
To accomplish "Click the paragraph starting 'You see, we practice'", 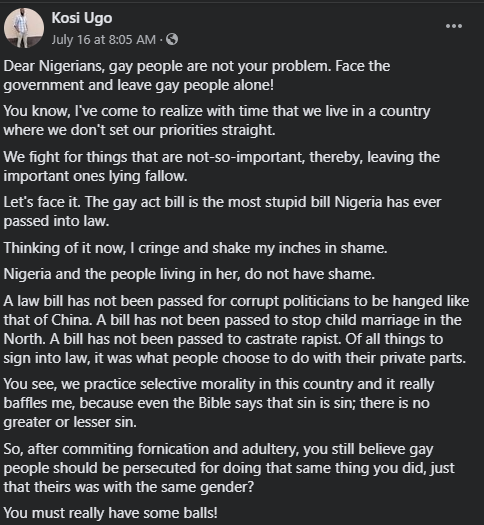I will tap(219, 403).
